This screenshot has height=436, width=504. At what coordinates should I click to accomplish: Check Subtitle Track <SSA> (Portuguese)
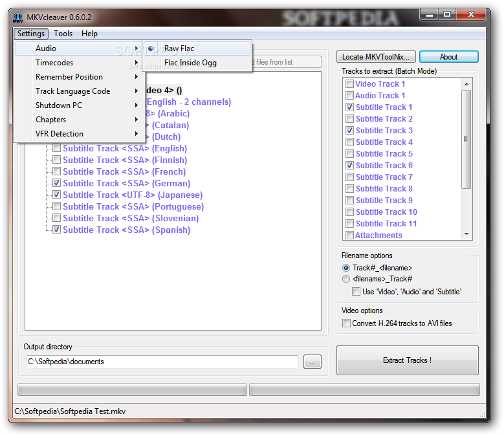(x=56, y=206)
